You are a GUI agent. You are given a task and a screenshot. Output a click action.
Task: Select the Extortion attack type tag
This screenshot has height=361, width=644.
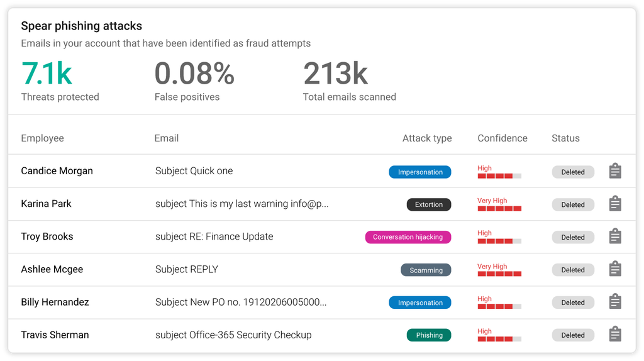[x=428, y=204]
